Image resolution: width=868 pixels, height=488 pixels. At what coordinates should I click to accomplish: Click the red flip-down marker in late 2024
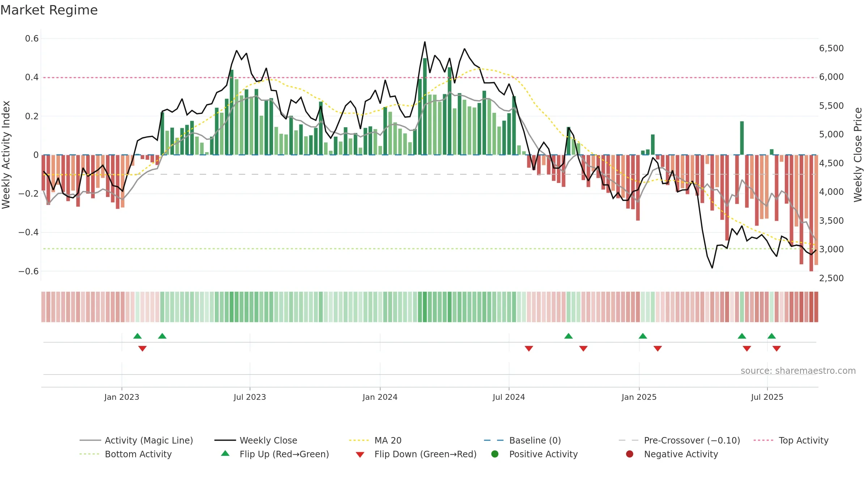point(583,348)
